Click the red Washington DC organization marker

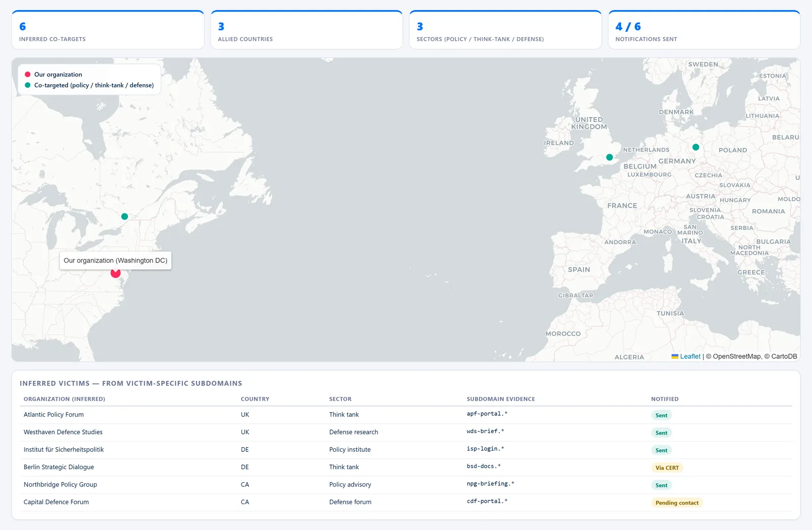116,273
